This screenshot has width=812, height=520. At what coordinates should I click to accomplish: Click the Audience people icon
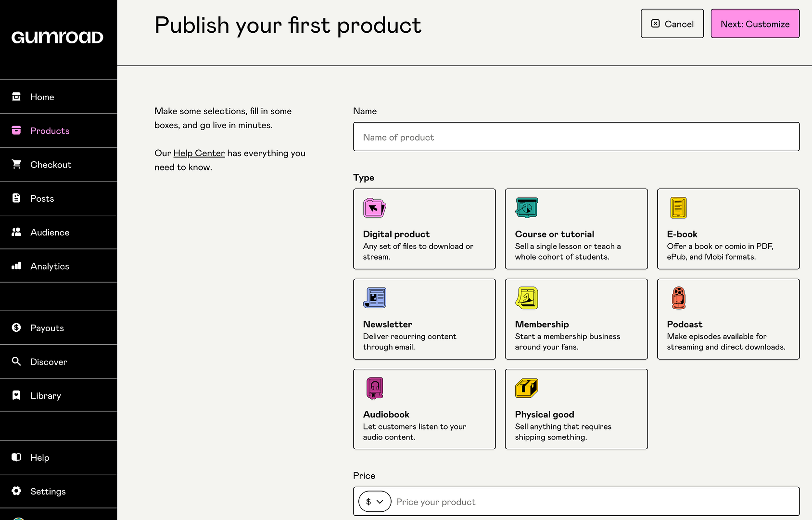tap(16, 232)
